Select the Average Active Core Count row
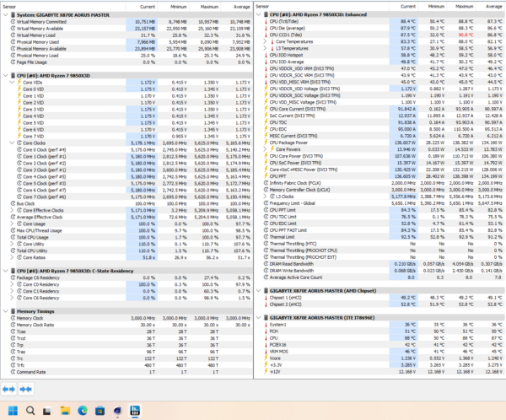506x420 pixels. point(379,277)
